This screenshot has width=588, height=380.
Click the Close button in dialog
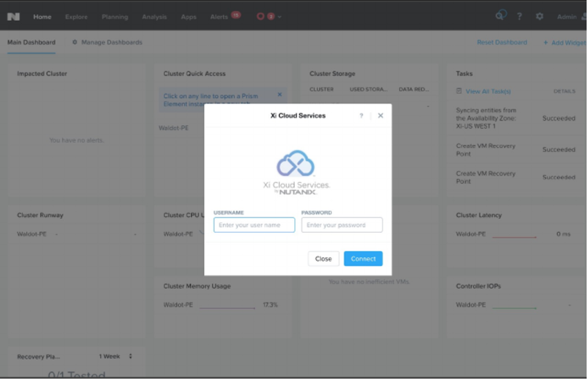point(323,258)
